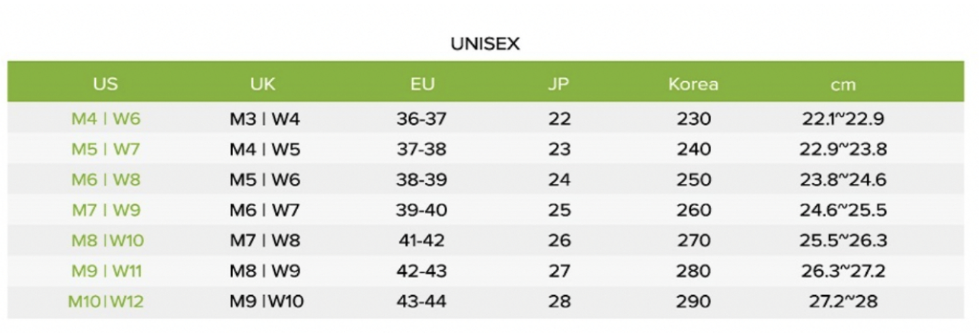Select the UK column header
980x333 pixels.
point(263,84)
